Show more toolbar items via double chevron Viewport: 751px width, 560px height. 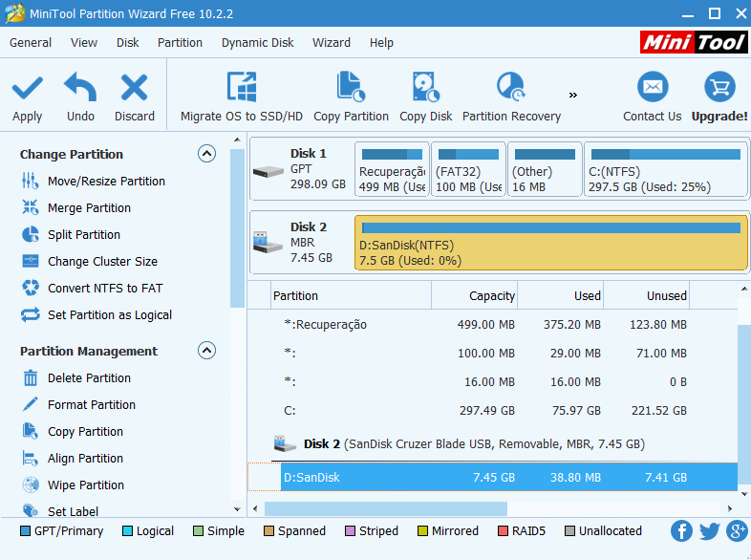click(573, 95)
